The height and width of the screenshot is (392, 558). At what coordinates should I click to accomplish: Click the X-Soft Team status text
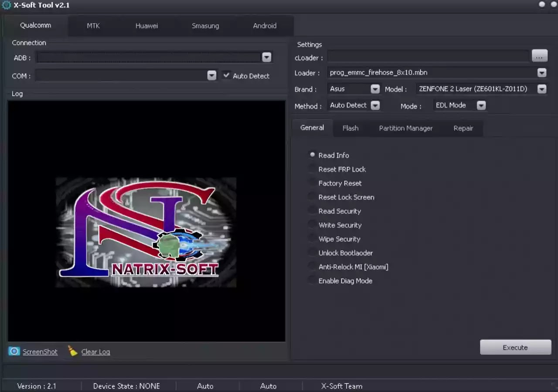[x=342, y=386]
